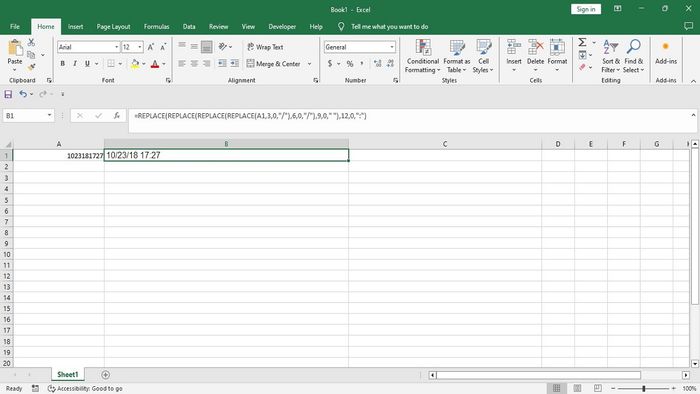Toggle Wrap Text
This screenshot has width=700, height=394.
[x=265, y=47]
